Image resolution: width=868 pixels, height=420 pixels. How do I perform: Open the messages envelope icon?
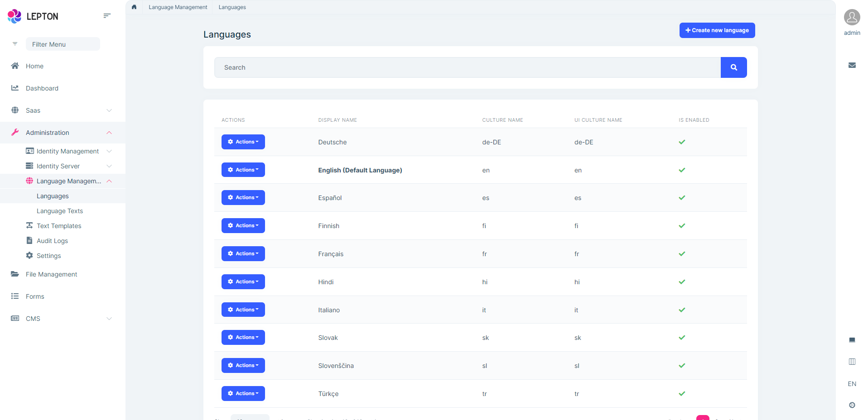(852, 65)
